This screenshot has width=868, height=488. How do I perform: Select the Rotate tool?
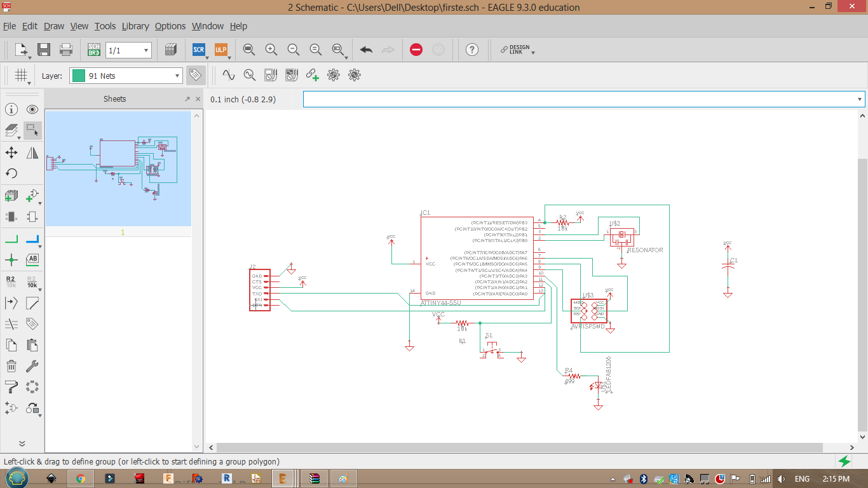pyautogui.click(x=11, y=173)
